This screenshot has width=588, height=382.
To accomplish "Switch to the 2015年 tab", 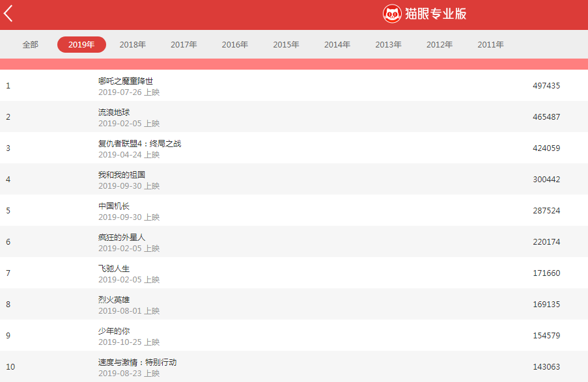I will coord(286,45).
